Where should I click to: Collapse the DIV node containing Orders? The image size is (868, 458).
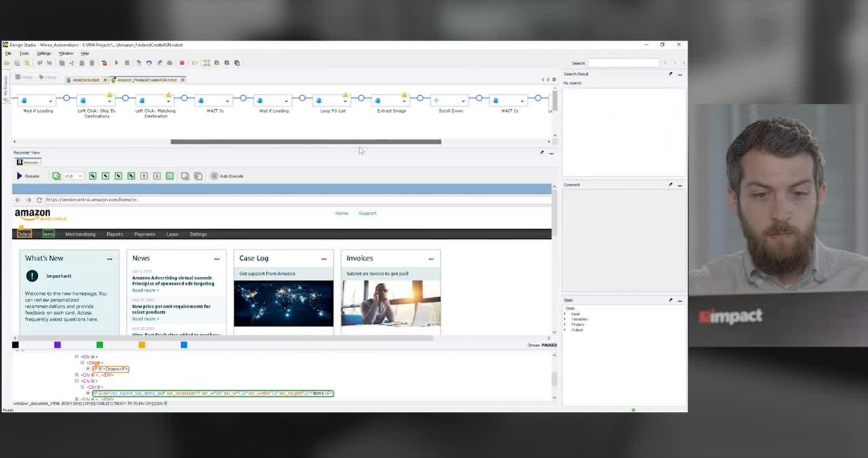(x=82, y=363)
